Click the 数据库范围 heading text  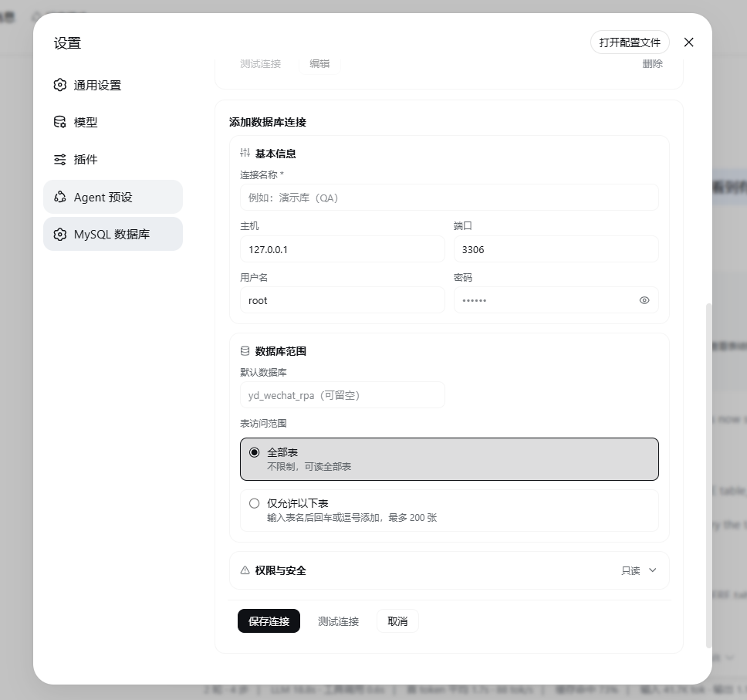point(280,351)
